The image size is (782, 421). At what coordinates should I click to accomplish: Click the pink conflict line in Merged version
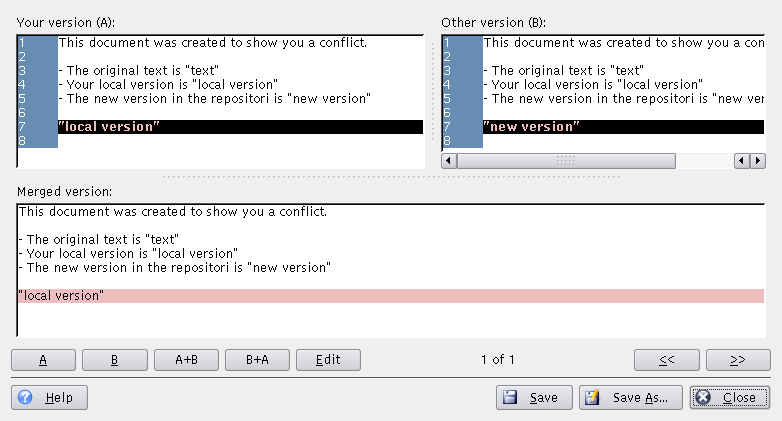(391, 296)
